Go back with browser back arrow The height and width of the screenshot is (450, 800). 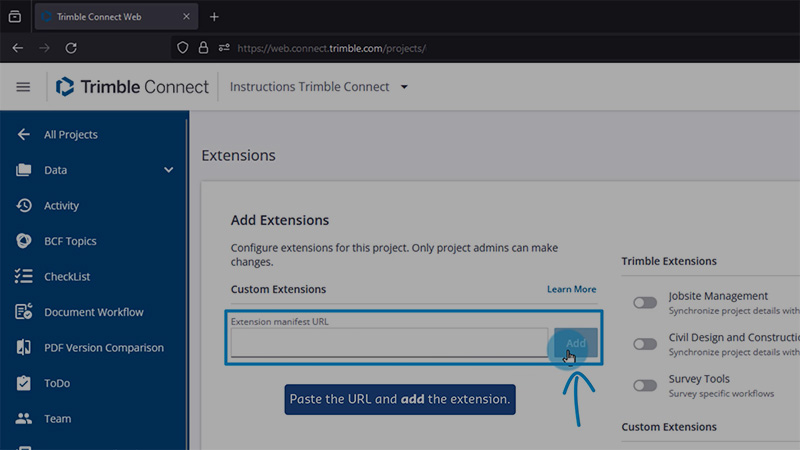[x=18, y=48]
